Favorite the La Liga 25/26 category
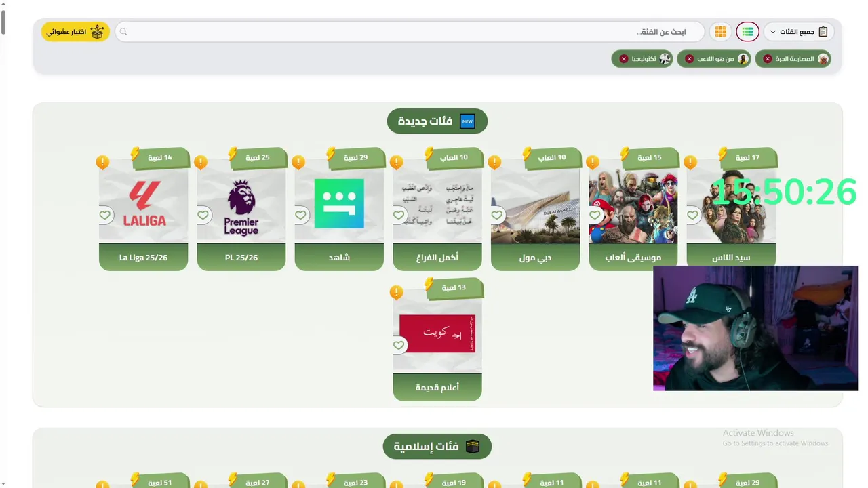 pyautogui.click(x=105, y=215)
